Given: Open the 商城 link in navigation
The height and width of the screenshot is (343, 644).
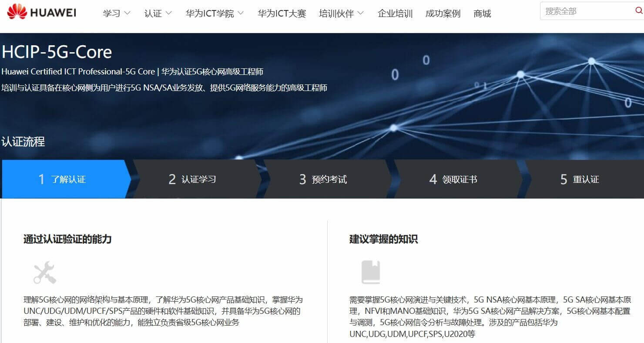Looking at the screenshot, I should (x=482, y=13).
